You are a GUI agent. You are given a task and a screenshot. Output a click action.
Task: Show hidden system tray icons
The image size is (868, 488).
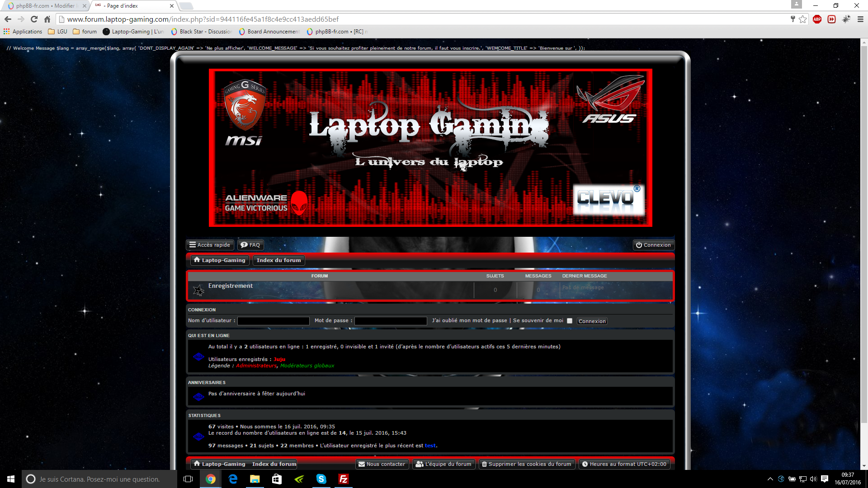click(770, 479)
